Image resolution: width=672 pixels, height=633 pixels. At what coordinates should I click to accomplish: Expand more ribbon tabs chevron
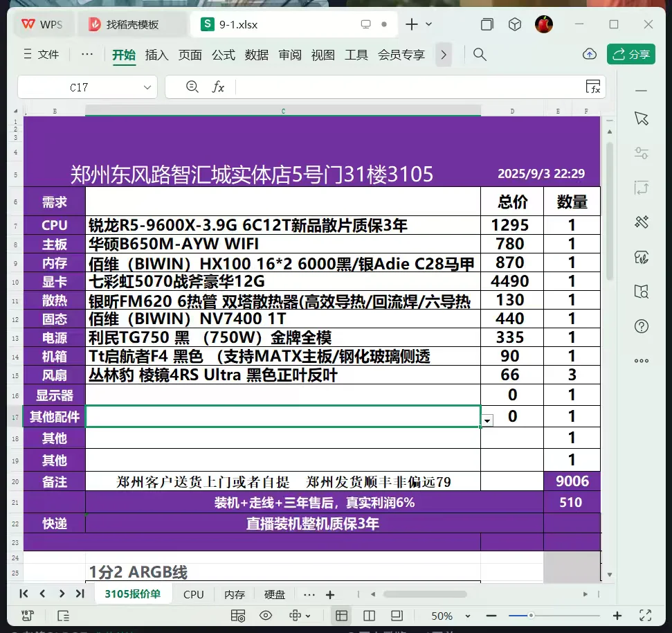point(444,55)
